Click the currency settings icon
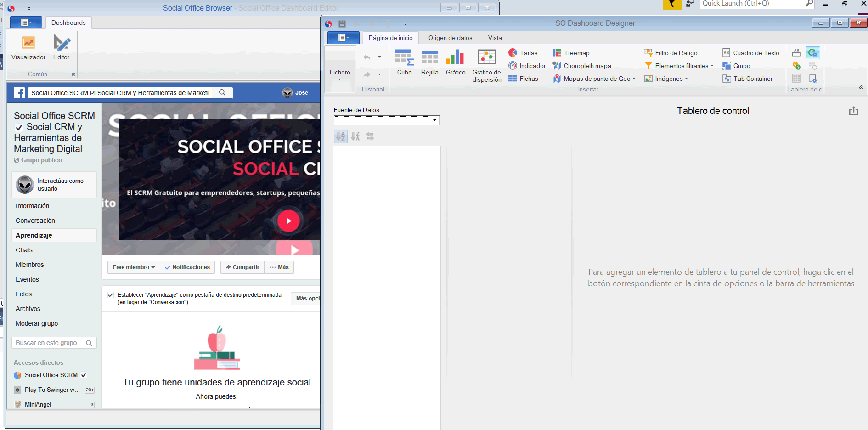This screenshot has width=868, height=430. [797, 66]
